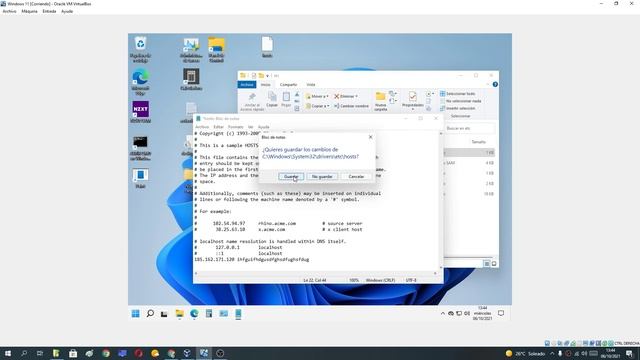Show hidden tray icons in Windows 11 VM

pyautogui.click(x=443, y=313)
